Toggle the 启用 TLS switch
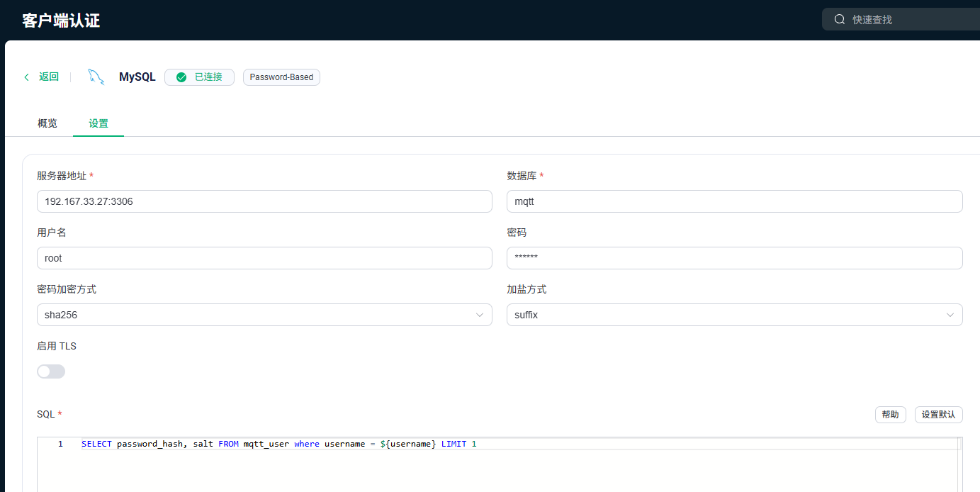The image size is (980, 492). pyautogui.click(x=51, y=371)
